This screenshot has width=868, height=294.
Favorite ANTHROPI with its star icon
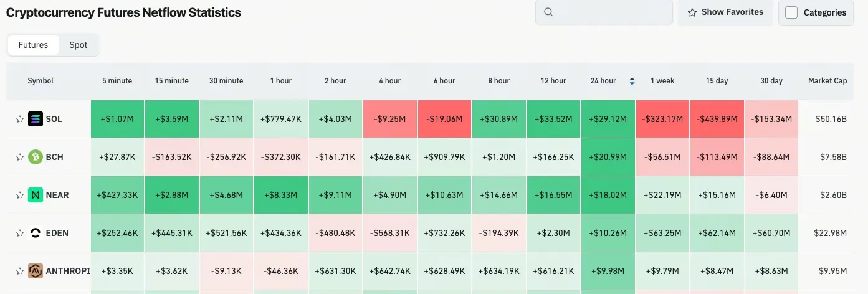tap(20, 271)
